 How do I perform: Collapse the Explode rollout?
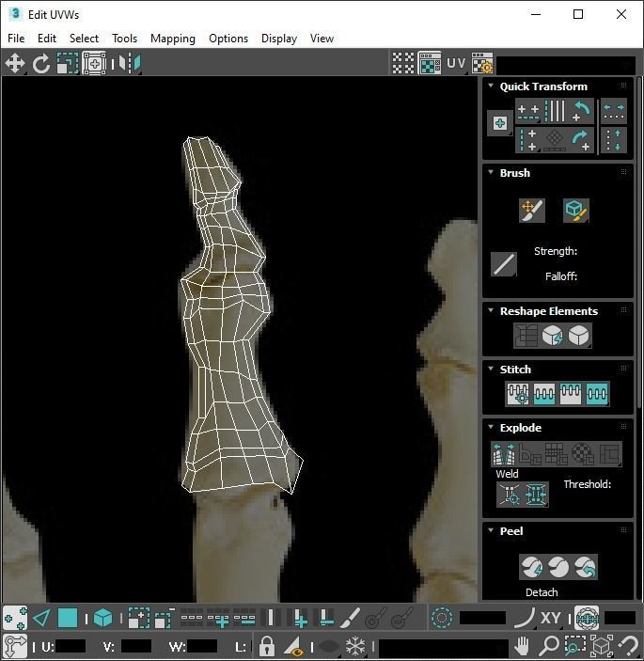pyautogui.click(x=491, y=427)
